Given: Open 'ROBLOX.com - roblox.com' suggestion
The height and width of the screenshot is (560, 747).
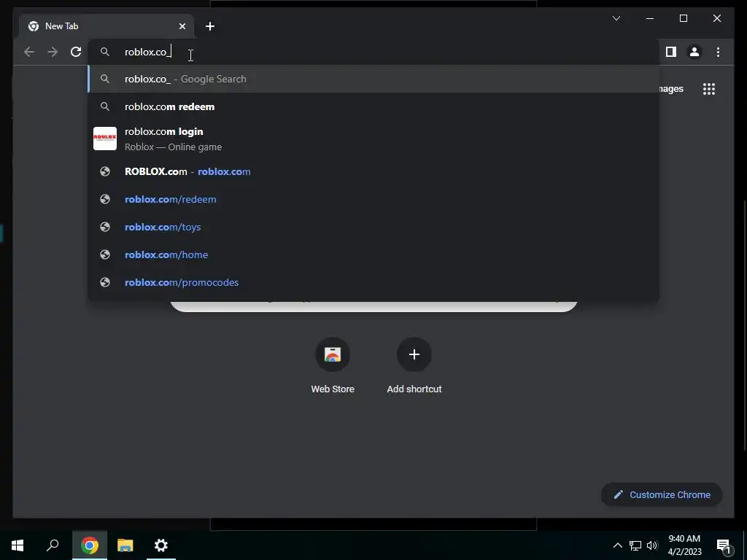Looking at the screenshot, I should (373, 171).
